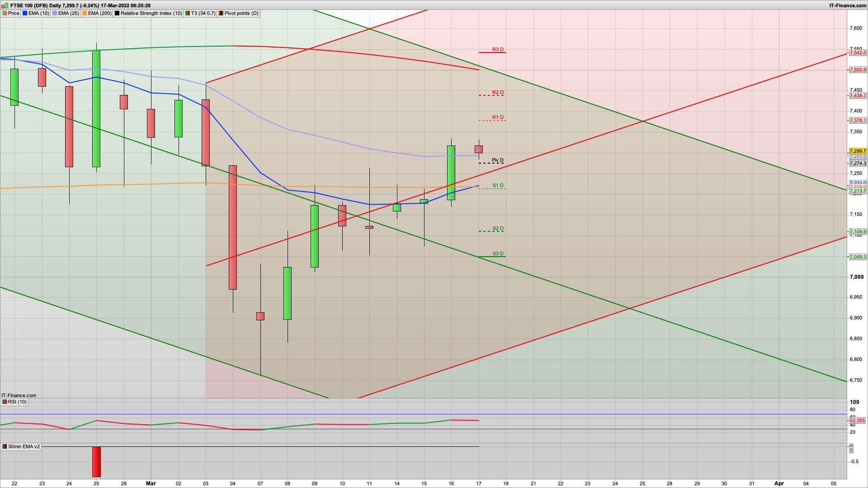868x488 pixels.
Task: Click the Mar label on the date axis
Action: tap(151, 483)
